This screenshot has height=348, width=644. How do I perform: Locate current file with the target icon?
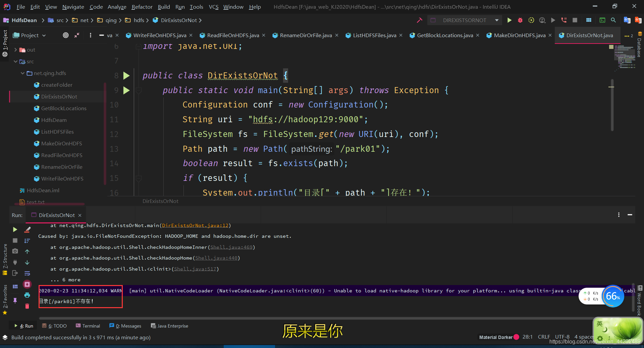66,35
